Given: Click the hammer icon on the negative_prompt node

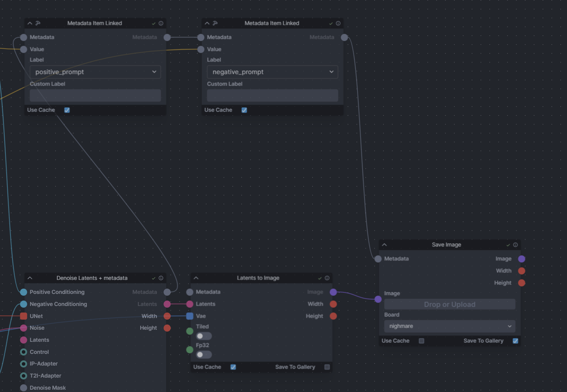Looking at the screenshot, I should click(215, 23).
